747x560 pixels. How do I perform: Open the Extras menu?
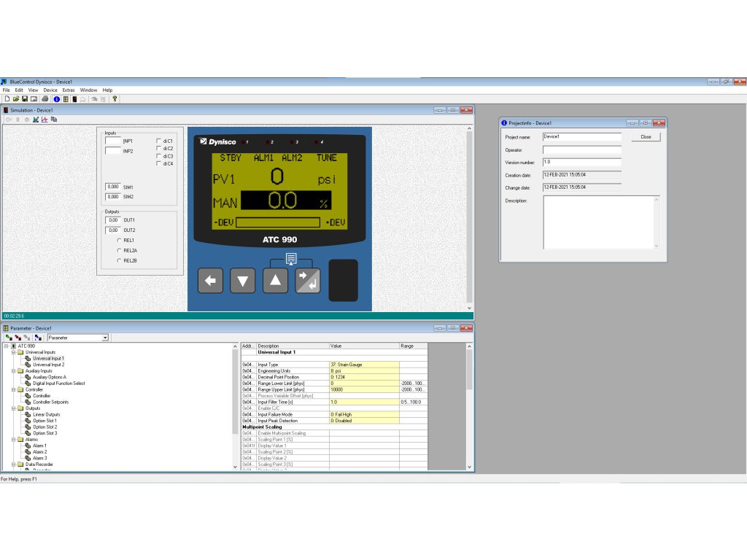click(x=69, y=90)
